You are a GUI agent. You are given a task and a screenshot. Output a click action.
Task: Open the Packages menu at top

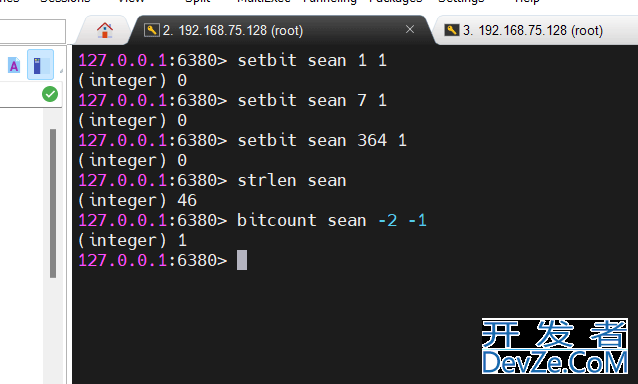(x=395, y=2)
